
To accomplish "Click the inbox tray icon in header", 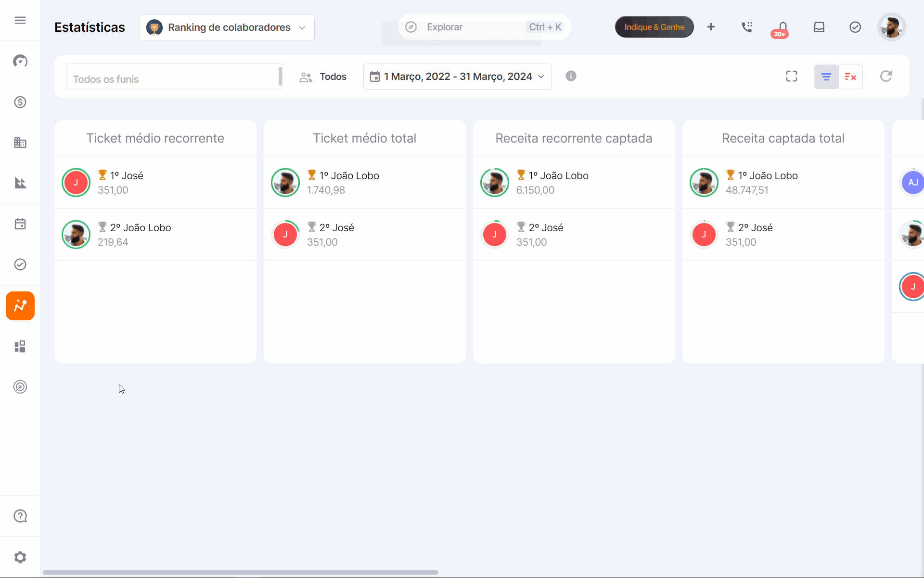I will pos(819,27).
